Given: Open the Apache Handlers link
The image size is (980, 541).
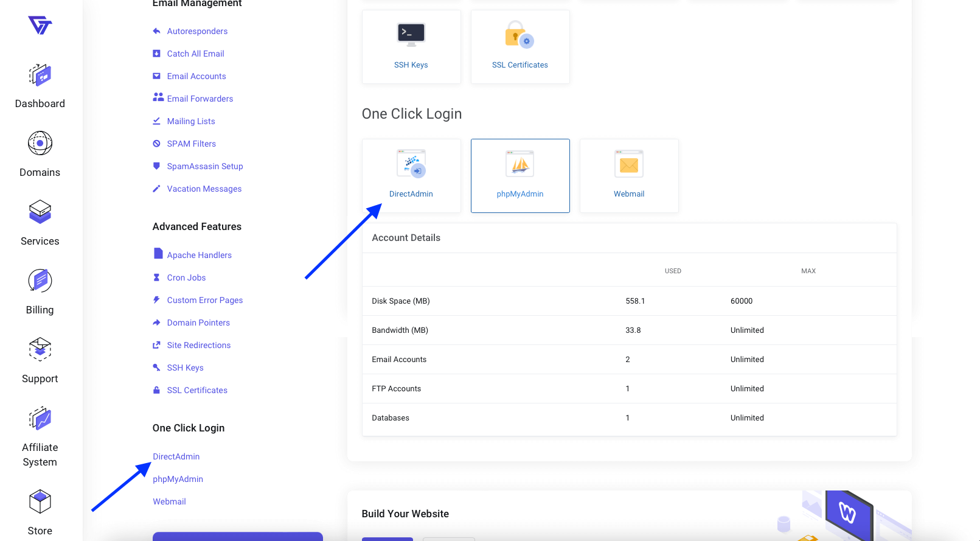Looking at the screenshot, I should coord(200,255).
